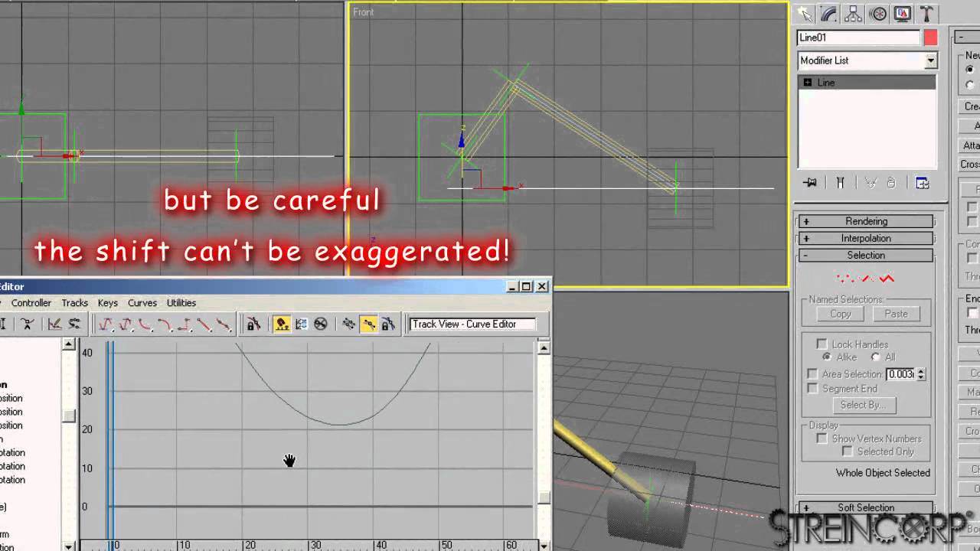Image resolution: width=980 pixels, height=551 pixels.
Task: Select Segment sub-object level icon
Action: point(867,279)
